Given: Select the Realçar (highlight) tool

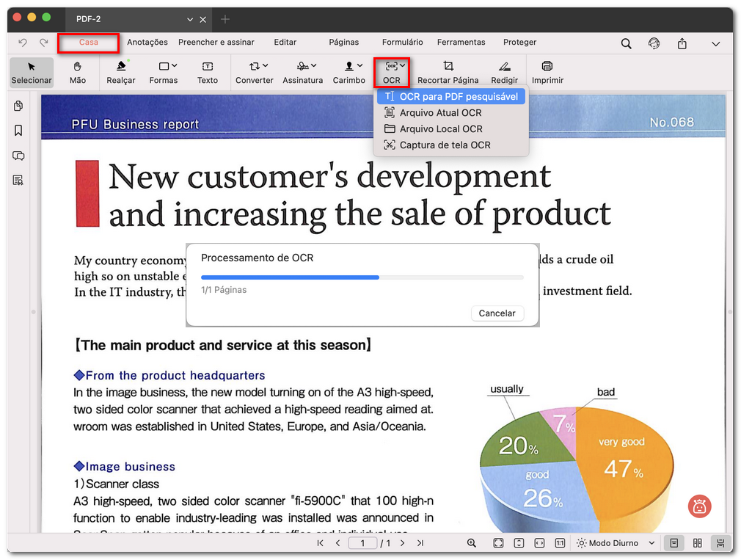Looking at the screenshot, I should pyautogui.click(x=120, y=72).
